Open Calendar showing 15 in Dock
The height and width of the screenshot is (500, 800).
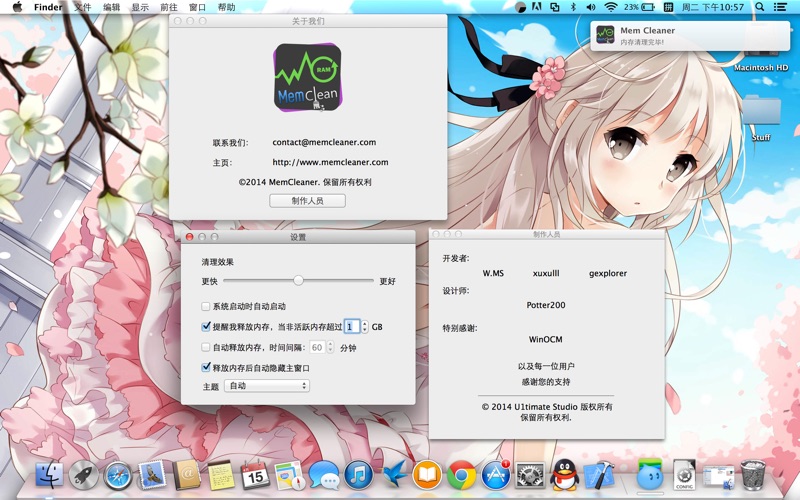[255, 476]
